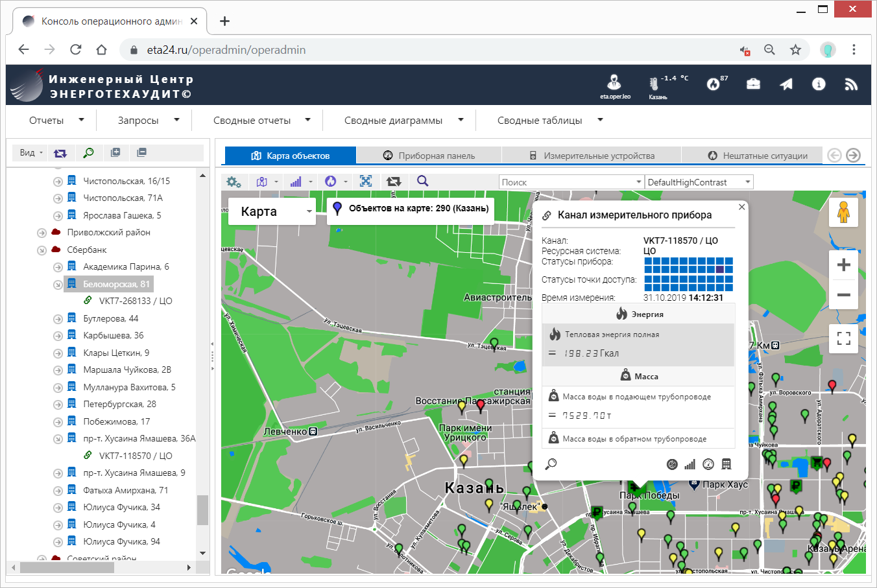
Task: Expand the Приволжский район tree group
Action: [42, 233]
